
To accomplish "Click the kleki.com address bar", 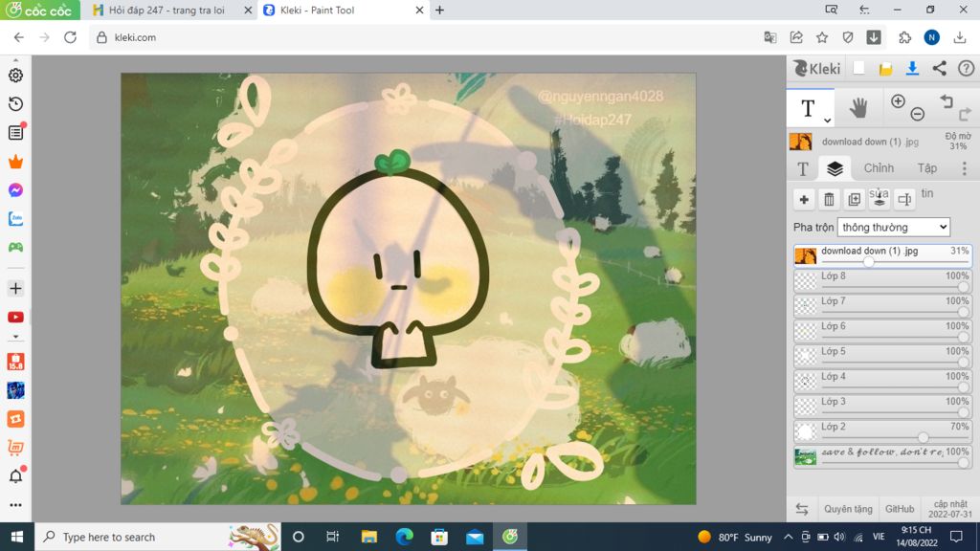I will (425, 37).
